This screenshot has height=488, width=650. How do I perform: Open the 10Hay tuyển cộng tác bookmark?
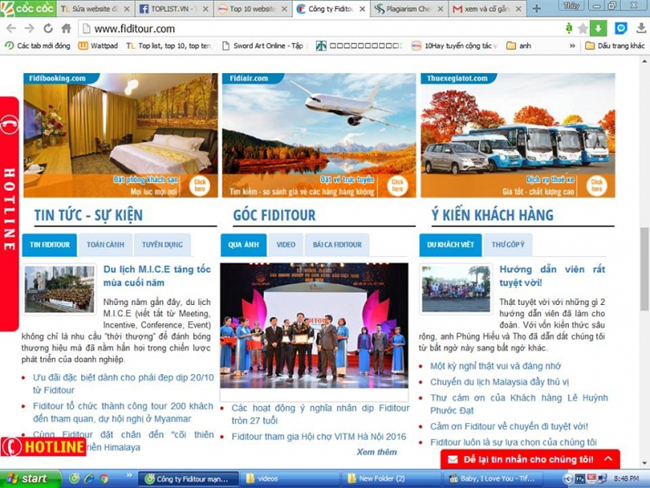tap(455, 46)
